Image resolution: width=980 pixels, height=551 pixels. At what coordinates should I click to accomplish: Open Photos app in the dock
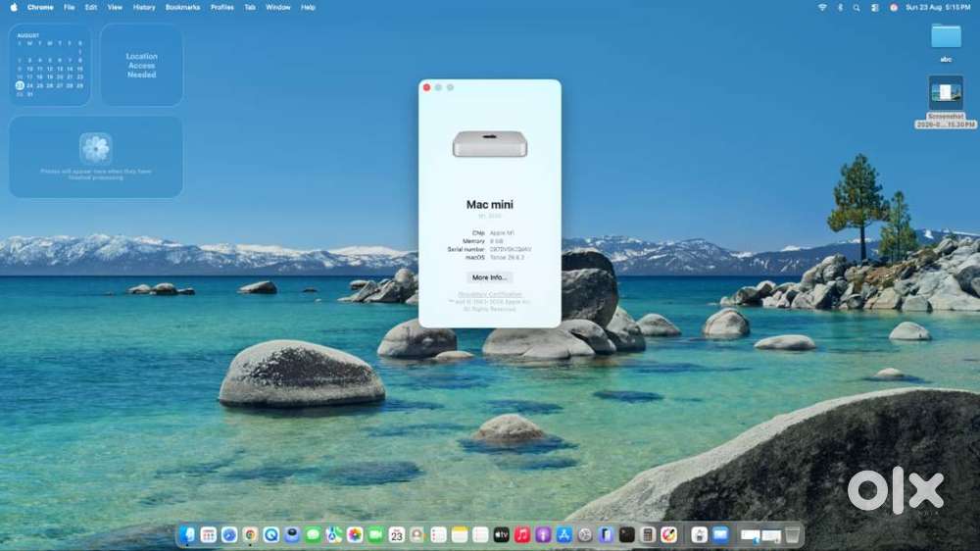(x=355, y=534)
